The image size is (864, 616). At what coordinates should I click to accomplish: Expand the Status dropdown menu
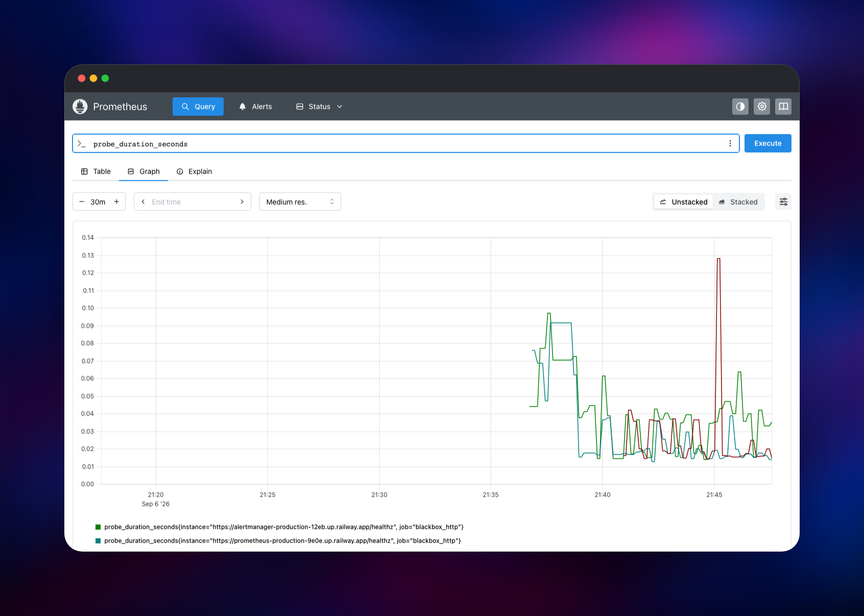pos(319,107)
